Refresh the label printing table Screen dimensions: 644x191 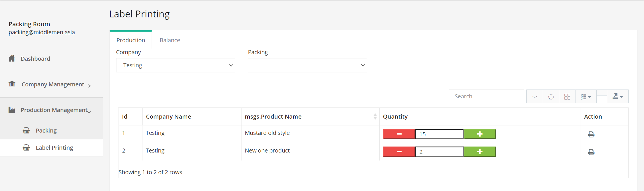551,97
